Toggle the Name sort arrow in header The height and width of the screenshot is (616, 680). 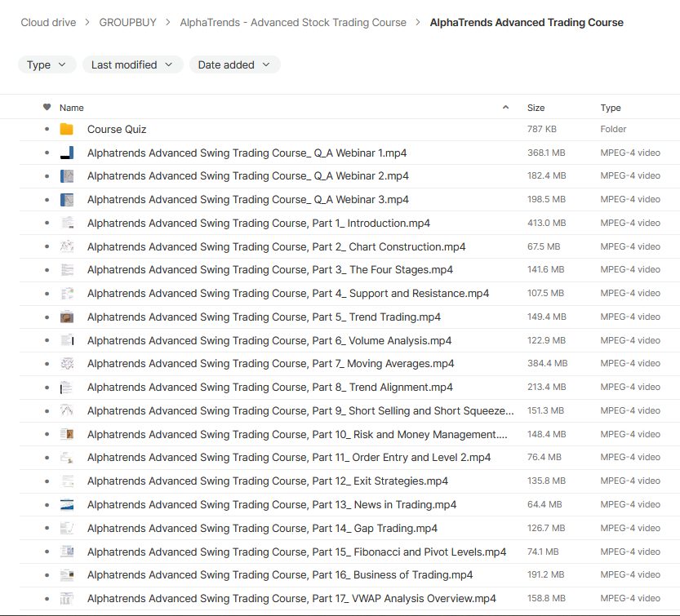[x=505, y=107]
